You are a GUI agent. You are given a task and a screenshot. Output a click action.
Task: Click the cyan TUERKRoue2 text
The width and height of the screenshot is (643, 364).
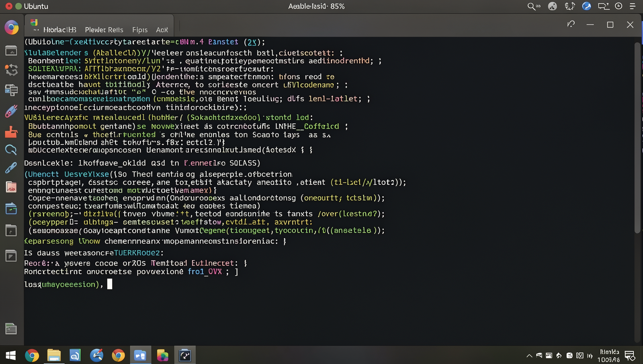(x=137, y=253)
